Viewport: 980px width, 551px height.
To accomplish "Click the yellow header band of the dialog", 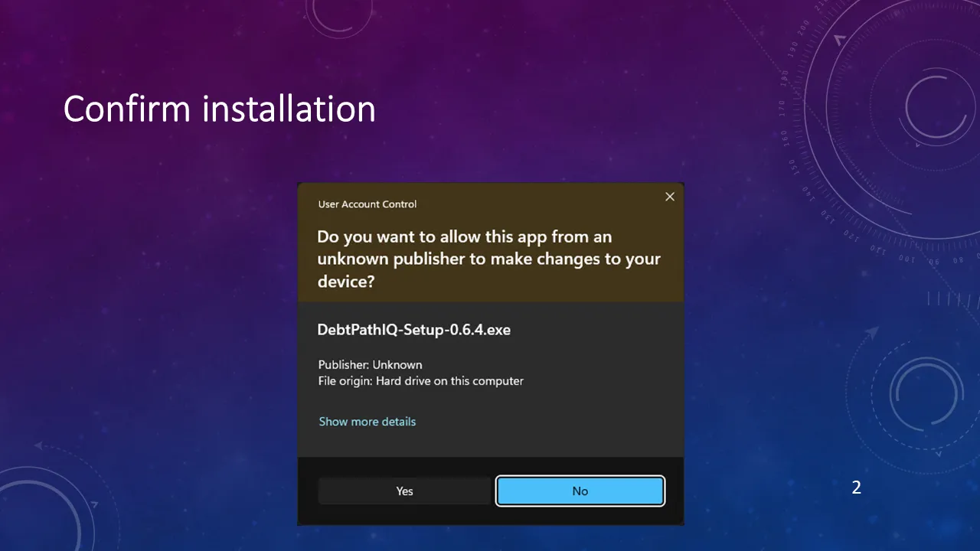I will click(x=490, y=242).
